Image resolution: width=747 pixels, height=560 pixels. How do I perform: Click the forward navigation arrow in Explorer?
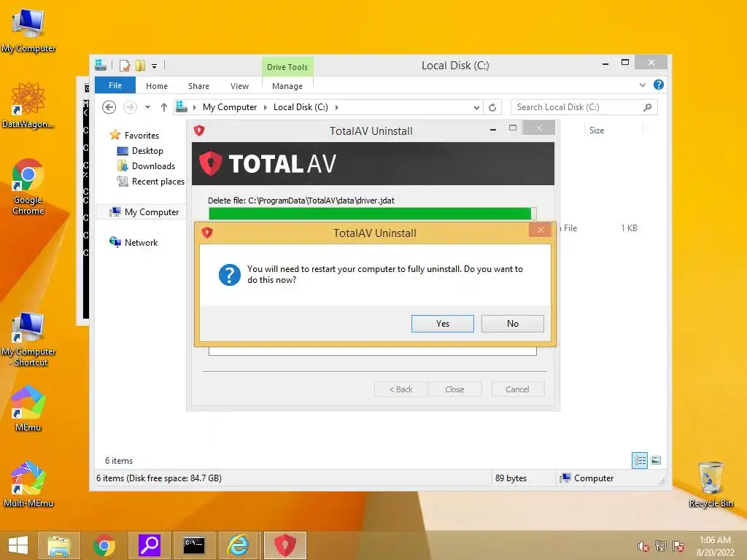(x=130, y=107)
